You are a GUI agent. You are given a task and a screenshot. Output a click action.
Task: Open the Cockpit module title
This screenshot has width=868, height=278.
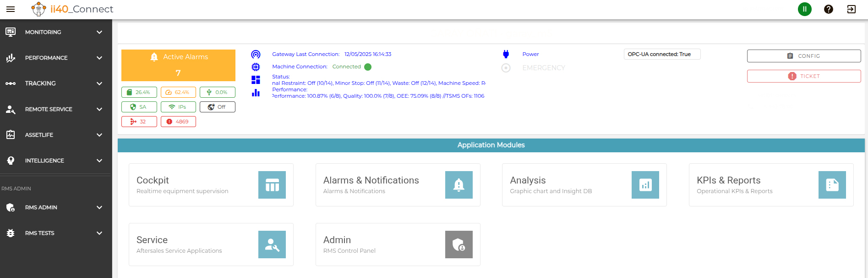click(153, 180)
